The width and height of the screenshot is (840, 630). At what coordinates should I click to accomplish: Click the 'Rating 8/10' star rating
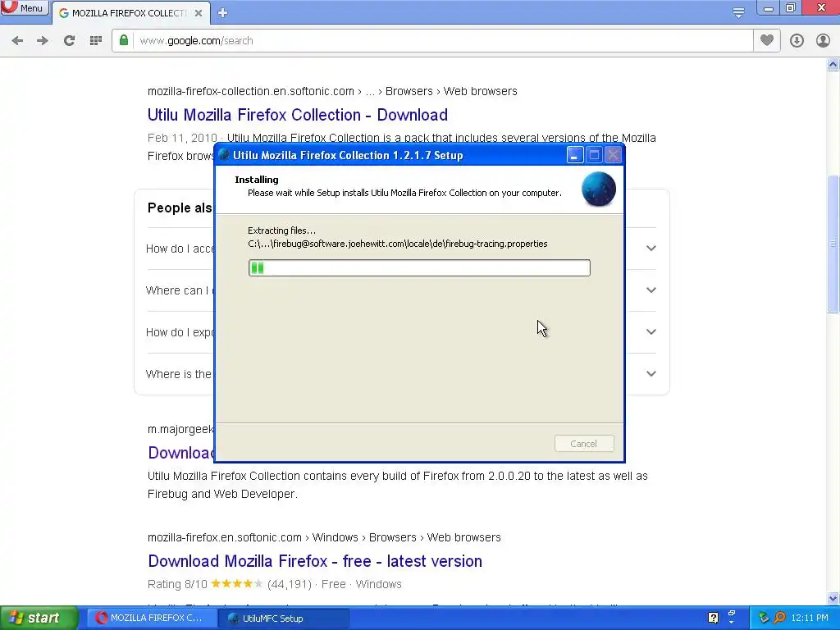pyautogui.click(x=237, y=584)
